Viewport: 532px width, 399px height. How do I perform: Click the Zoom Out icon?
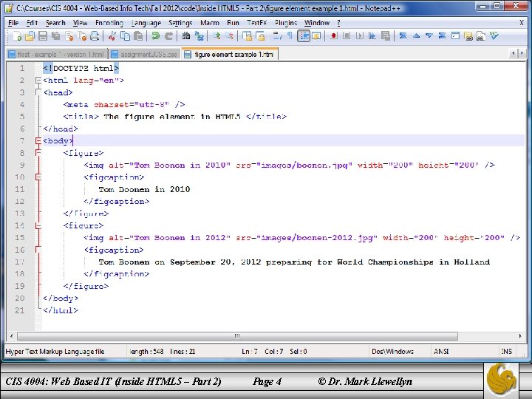[x=230, y=35]
